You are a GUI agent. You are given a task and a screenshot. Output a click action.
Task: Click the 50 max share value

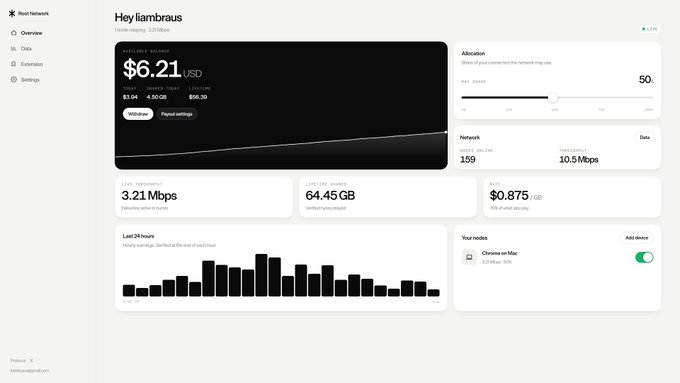click(x=645, y=79)
